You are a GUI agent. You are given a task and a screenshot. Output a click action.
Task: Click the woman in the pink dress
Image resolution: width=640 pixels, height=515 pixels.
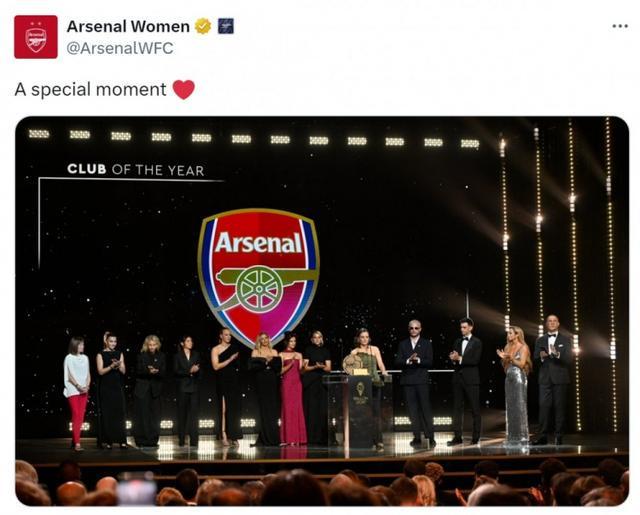click(x=291, y=395)
